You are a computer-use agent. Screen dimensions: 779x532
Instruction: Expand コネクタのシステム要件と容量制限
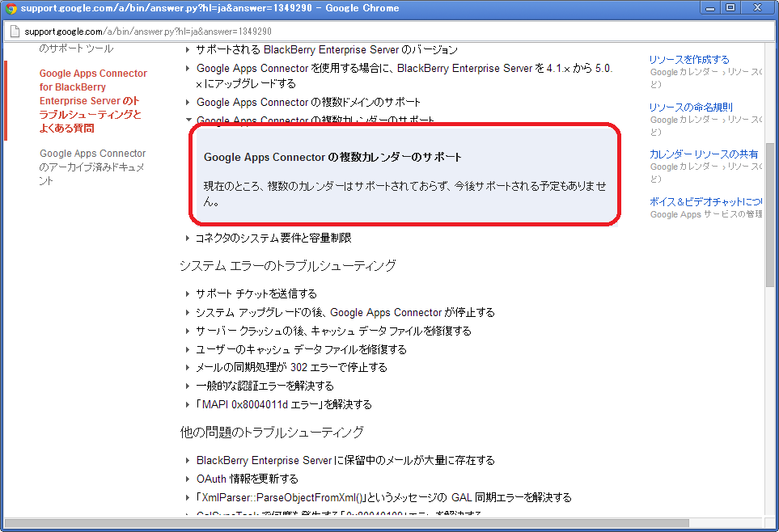click(x=273, y=238)
